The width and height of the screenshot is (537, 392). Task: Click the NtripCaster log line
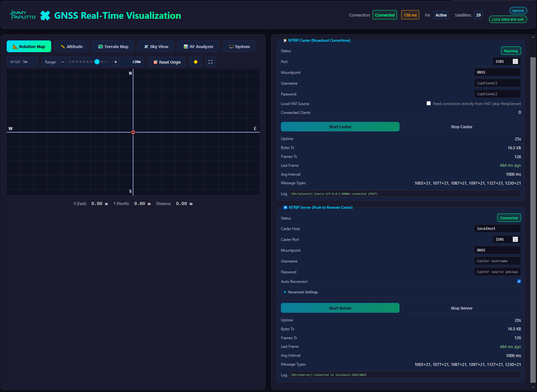click(405, 193)
